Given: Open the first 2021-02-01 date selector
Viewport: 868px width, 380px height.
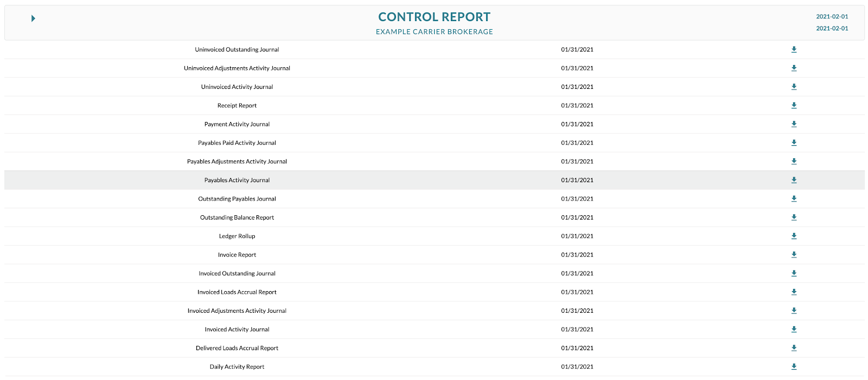Looking at the screenshot, I should [832, 16].
